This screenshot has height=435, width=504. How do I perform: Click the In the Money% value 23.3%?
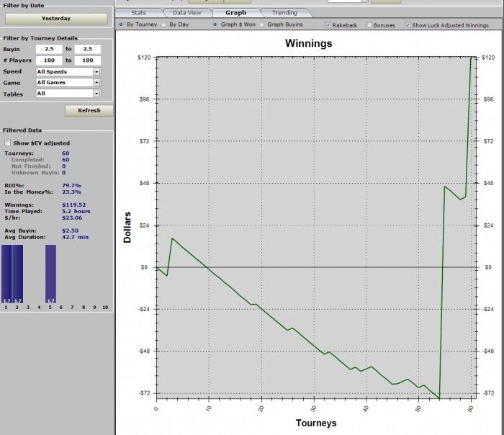(x=72, y=192)
